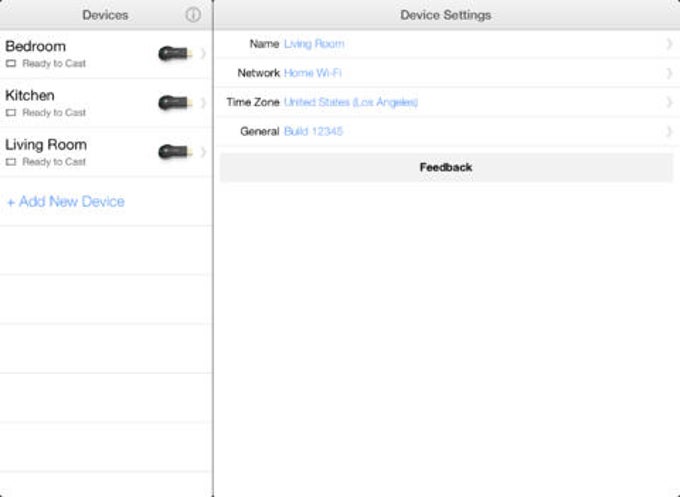Click the Devices panel title

(x=105, y=15)
